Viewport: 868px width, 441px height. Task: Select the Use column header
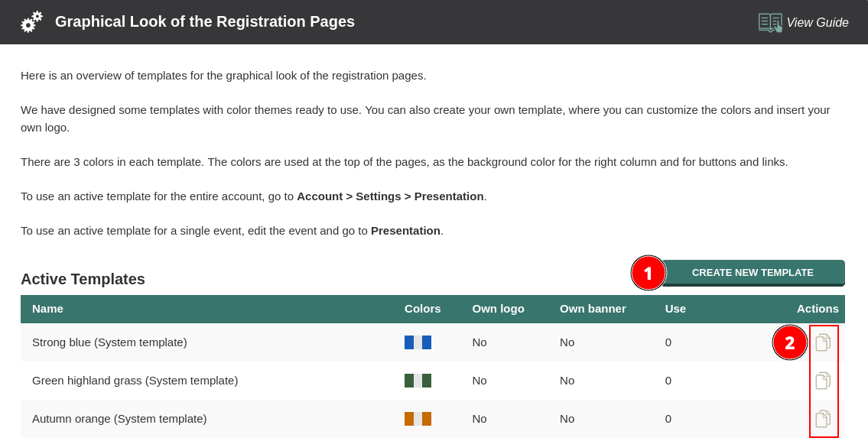675,309
